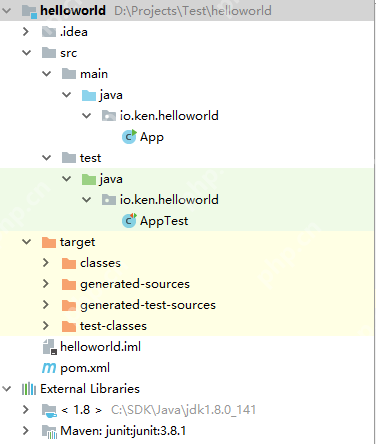Click the App class icon
The image size is (376, 444).
(129, 137)
